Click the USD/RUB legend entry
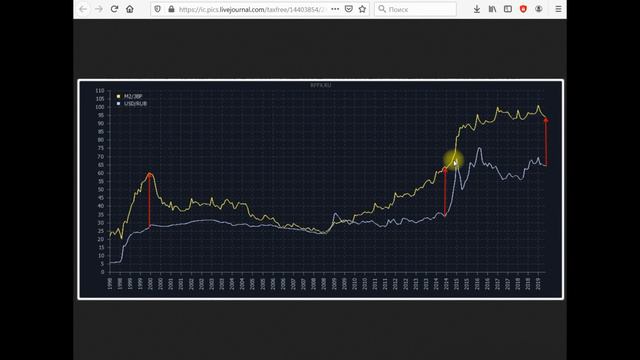Screen dimensions: 640x360 (x=131, y=104)
